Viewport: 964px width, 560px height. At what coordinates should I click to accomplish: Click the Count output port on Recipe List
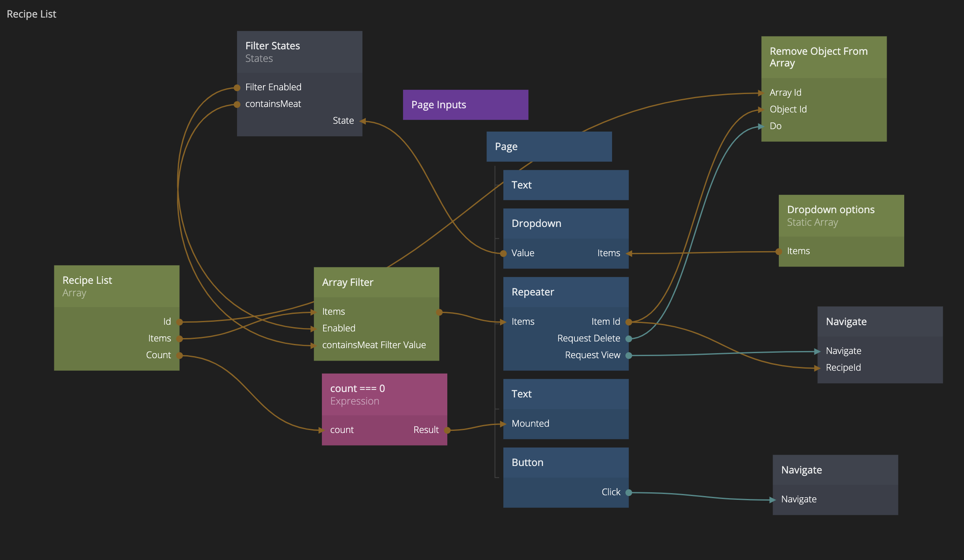179,355
